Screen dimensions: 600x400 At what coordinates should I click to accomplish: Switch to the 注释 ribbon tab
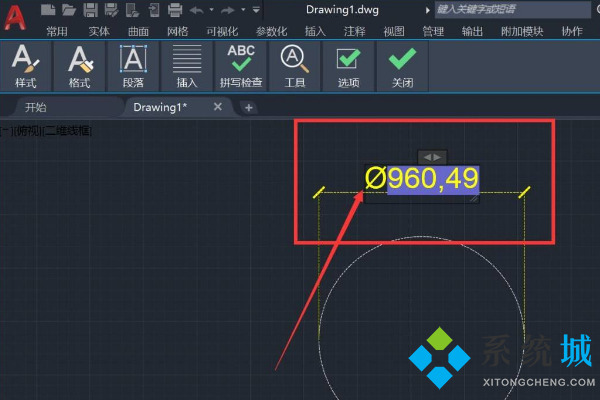(x=354, y=31)
